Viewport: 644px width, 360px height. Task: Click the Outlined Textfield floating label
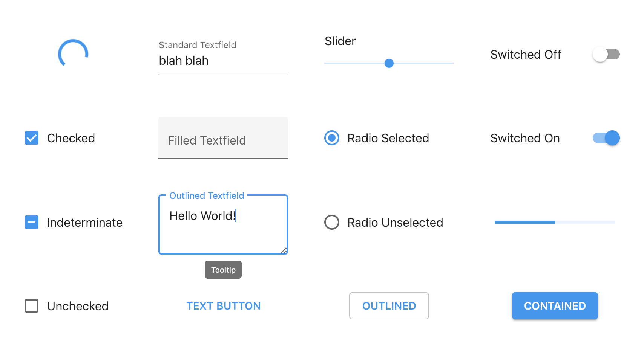207,196
